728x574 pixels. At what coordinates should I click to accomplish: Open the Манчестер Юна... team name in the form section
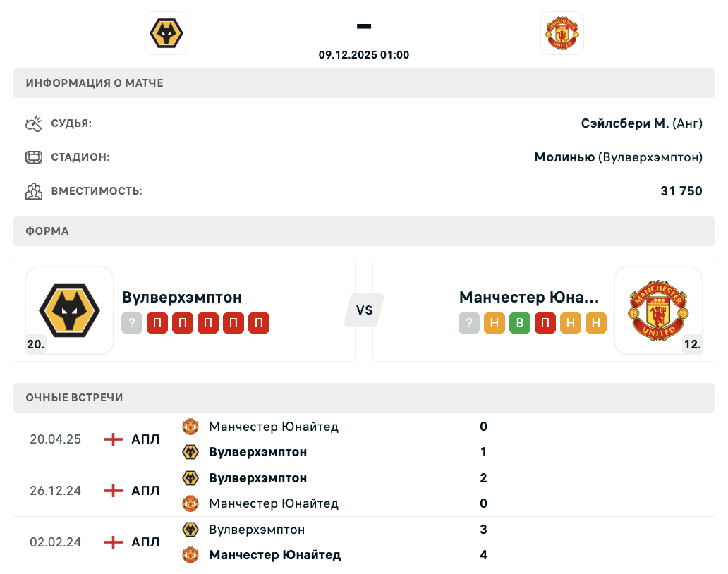[x=529, y=297]
